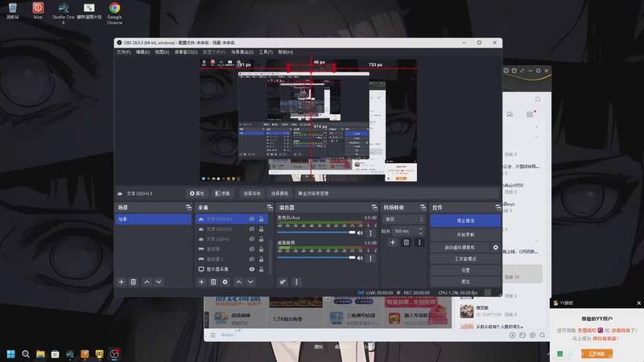
Task: Move the scene down in the 场景 panel
Action: [159, 282]
